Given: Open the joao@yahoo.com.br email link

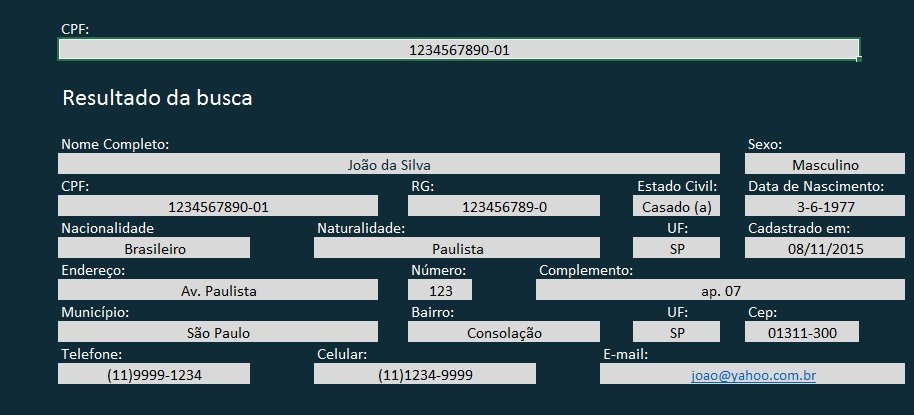Looking at the screenshot, I should (x=754, y=375).
